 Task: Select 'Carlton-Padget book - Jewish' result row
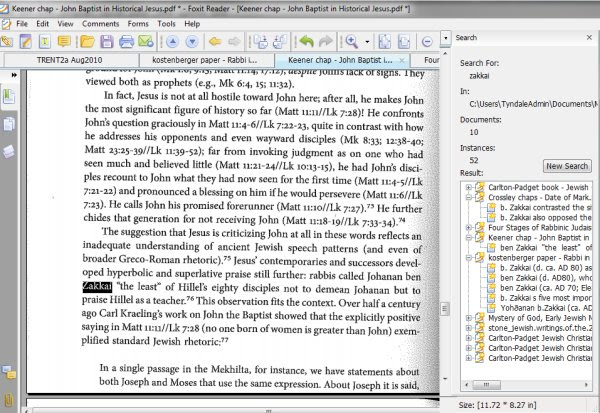pyautogui.click(x=538, y=187)
